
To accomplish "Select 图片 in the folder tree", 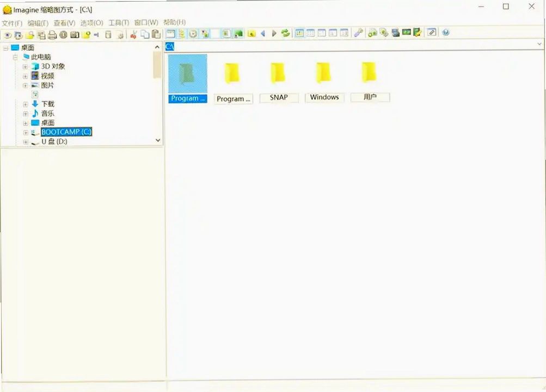I will 48,85.
